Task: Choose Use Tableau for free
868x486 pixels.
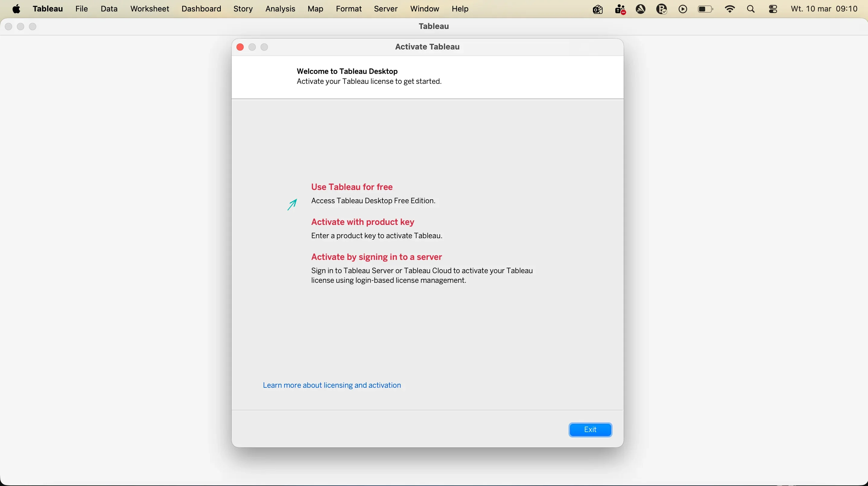Action: [x=352, y=187]
